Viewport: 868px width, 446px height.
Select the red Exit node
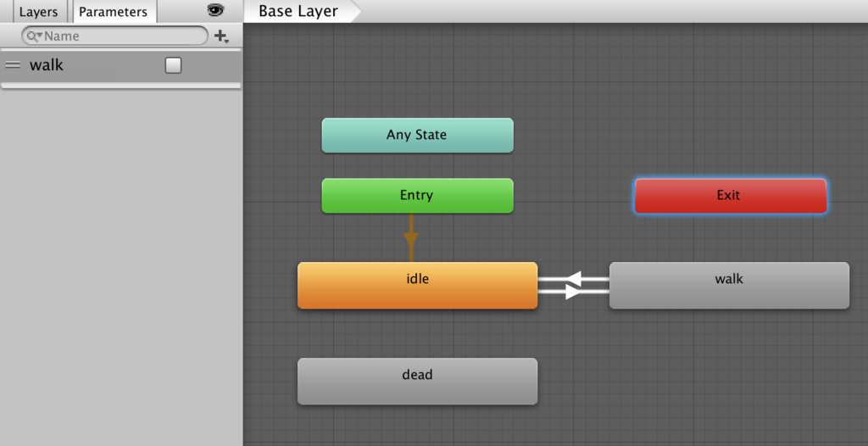(x=731, y=196)
